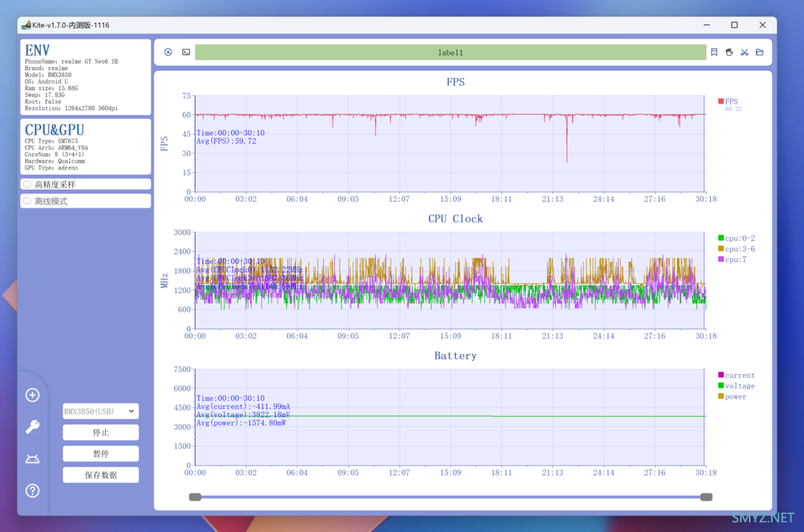Click the orange cpu:3-6 legend swatch

721,249
